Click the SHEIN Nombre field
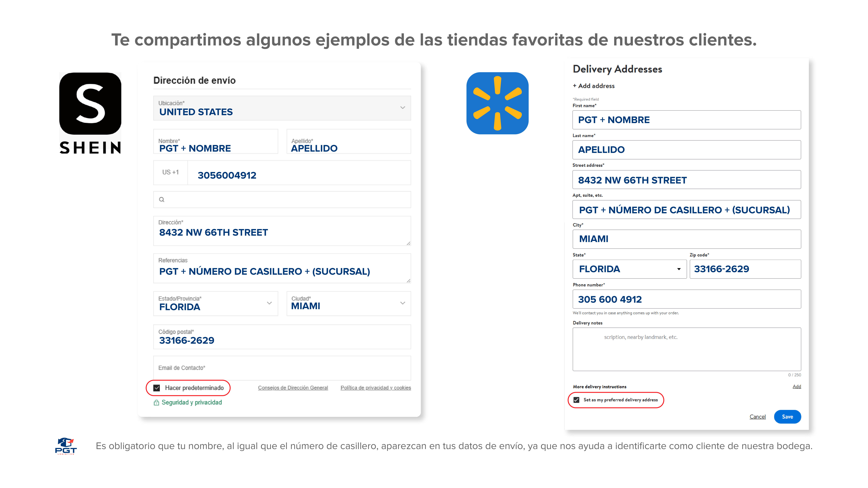Screen dimensions: 868x488 point(216,141)
